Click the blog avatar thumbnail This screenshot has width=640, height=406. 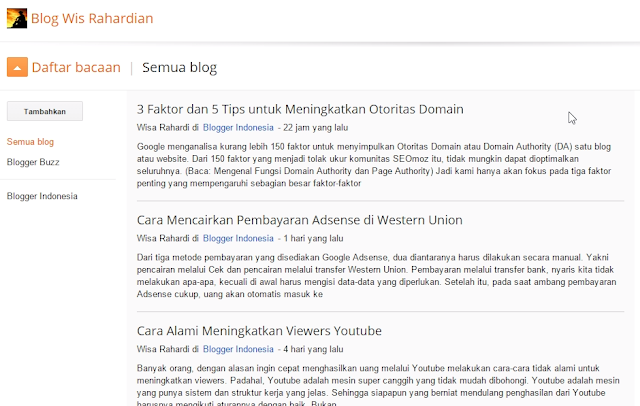17,18
